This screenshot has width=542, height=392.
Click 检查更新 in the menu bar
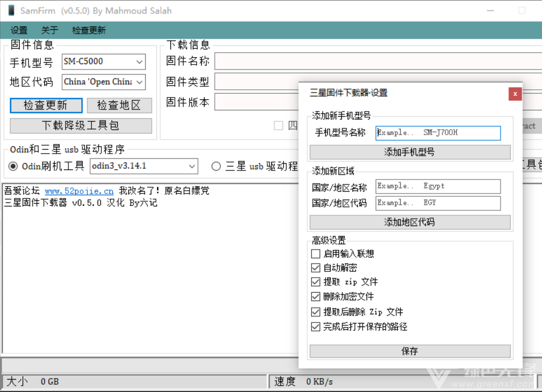88,30
